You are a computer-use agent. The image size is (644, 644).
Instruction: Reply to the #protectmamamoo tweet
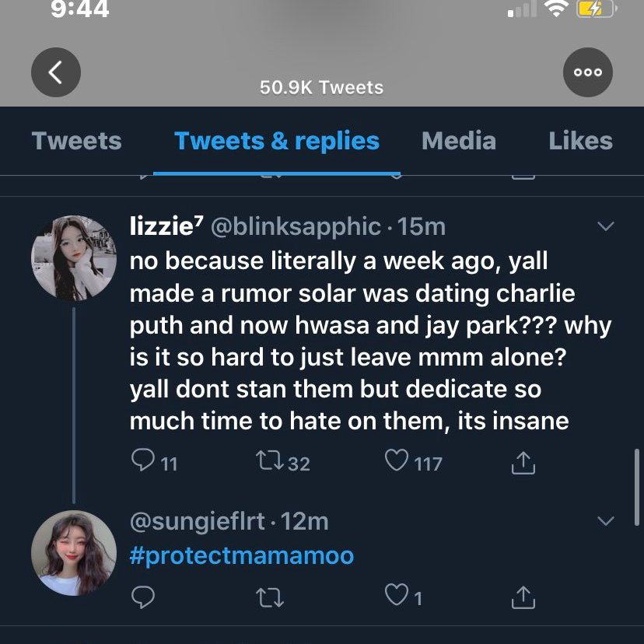pyautogui.click(x=144, y=597)
